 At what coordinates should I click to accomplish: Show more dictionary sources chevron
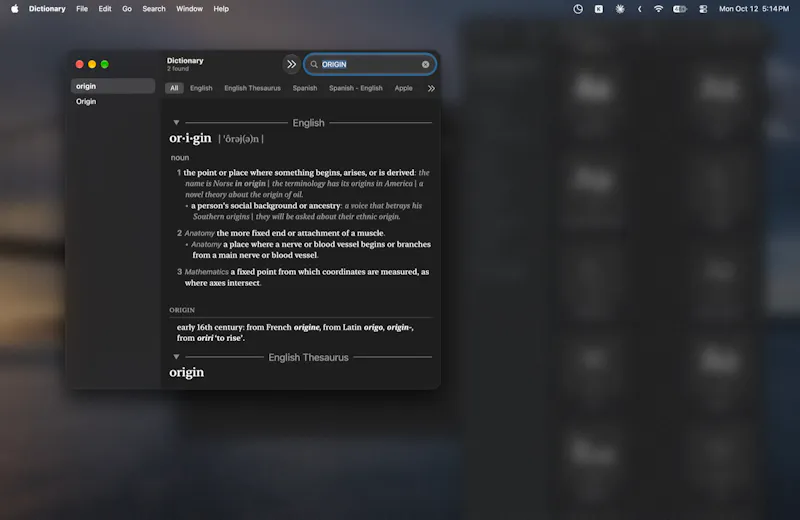click(x=431, y=88)
